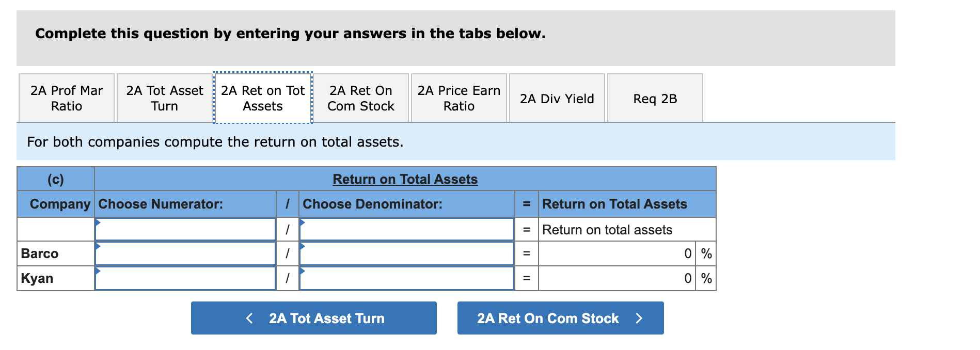Open the denominator dropdown for Kyan
The width and height of the screenshot is (980, 350).
(x=407, y=278)
